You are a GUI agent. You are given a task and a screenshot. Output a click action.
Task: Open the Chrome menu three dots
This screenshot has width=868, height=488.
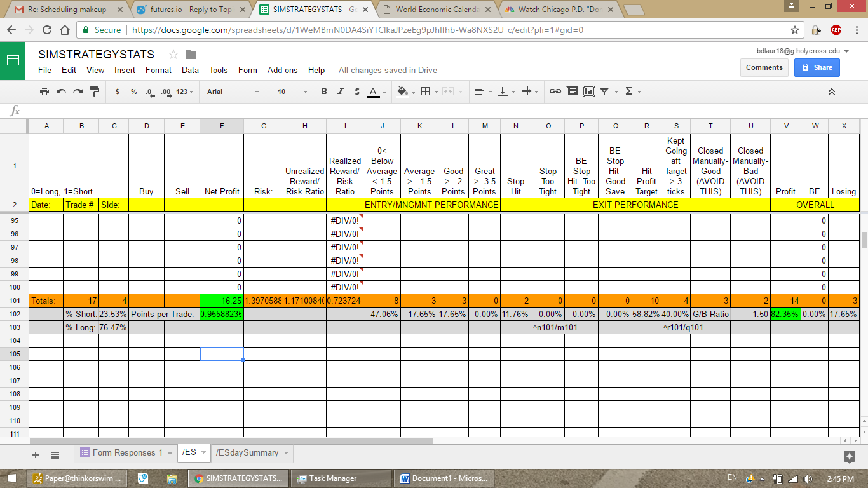pos(855,30)
